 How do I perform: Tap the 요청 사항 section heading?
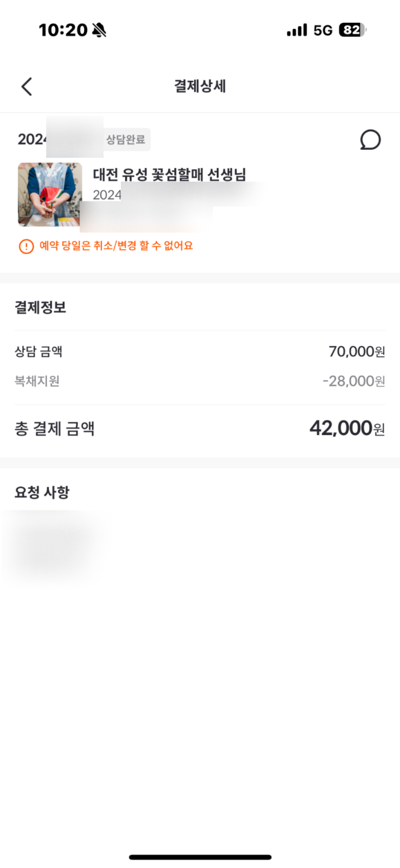(42, 492)
